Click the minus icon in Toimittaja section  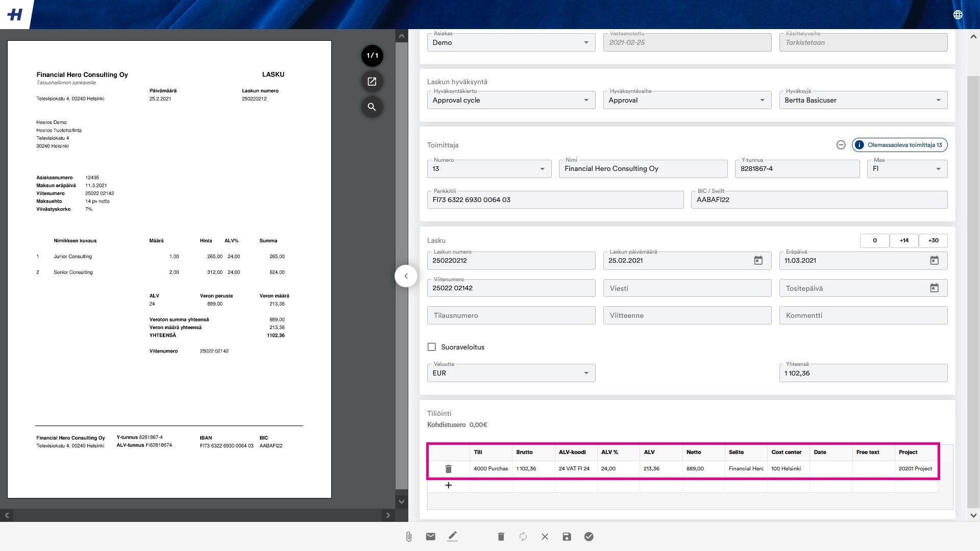[841, 145]
